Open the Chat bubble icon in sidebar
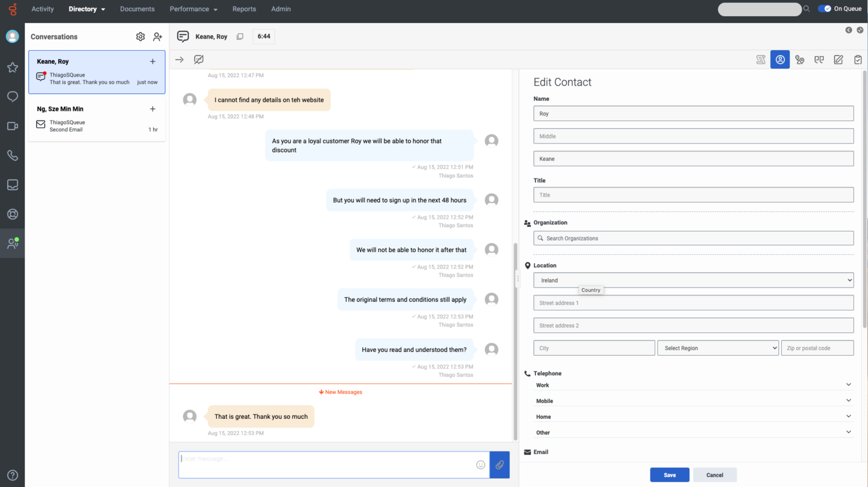The height and width of the screenshot is (487, 868). pyautogui.click(x=12, y=96)
